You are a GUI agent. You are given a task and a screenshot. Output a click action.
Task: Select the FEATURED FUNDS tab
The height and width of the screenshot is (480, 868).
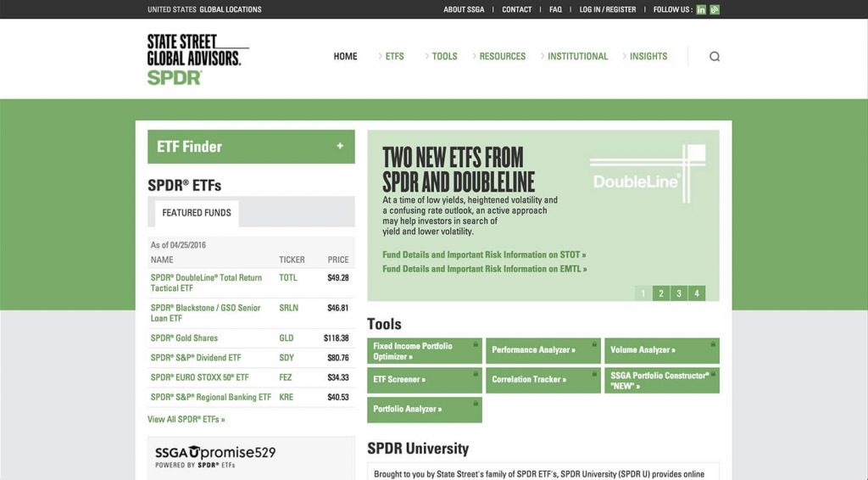(x=197, y=213)
